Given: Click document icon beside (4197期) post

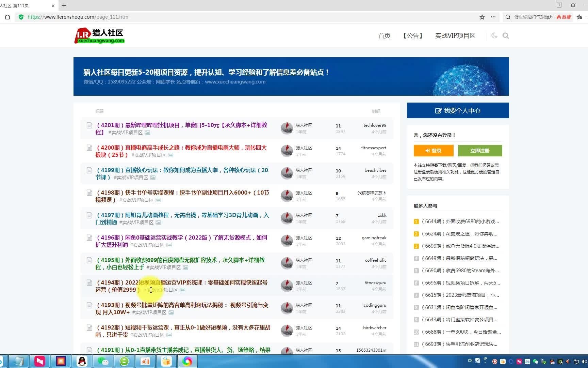Looking at the screenshot, I should point(89,215).
